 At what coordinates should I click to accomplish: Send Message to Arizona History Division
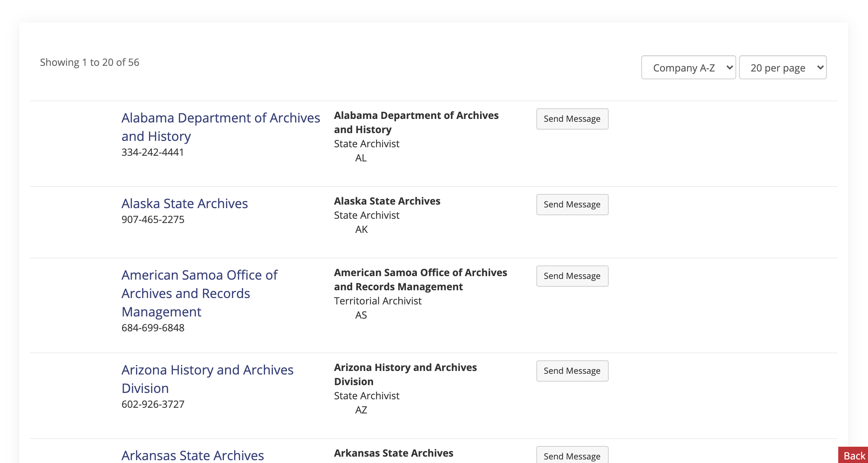(572, 371)
